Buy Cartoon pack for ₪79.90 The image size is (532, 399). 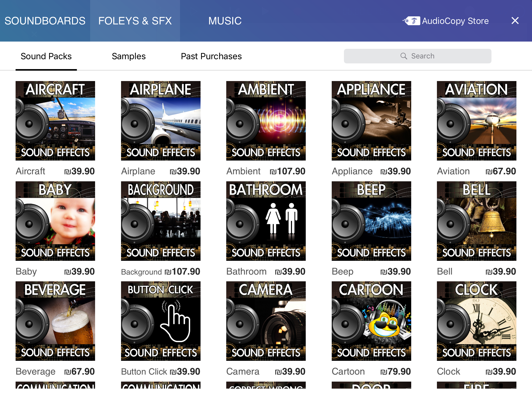[396, 371]
